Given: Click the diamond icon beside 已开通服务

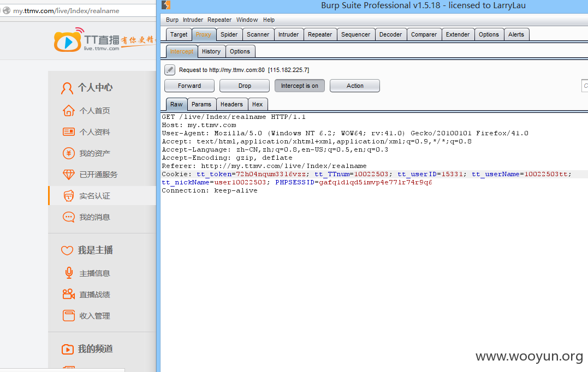Looking at the screenshot, I should pos(69,175).
